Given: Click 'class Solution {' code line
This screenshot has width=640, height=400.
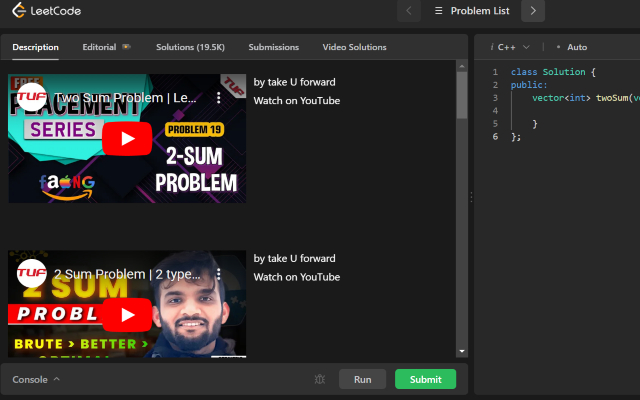Looking at the screenshot, I should point(553,72).
